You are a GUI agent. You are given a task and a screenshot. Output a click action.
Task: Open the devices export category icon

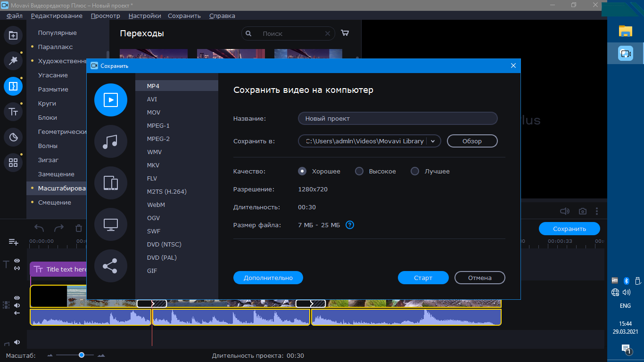(111, 183)
